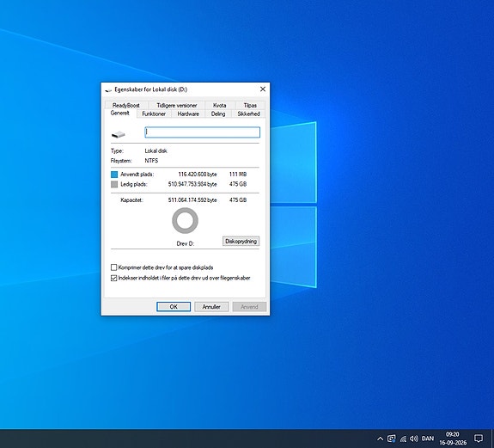Click the security monitor icon in the tray
This screenshot has width=494, height=448.
[391, 439]
